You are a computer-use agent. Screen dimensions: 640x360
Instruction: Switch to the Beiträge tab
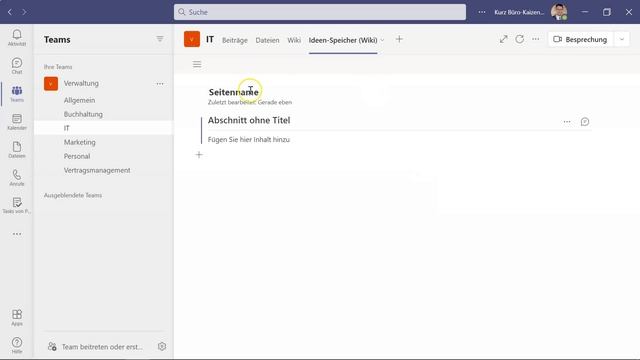(x=235, y=40)
